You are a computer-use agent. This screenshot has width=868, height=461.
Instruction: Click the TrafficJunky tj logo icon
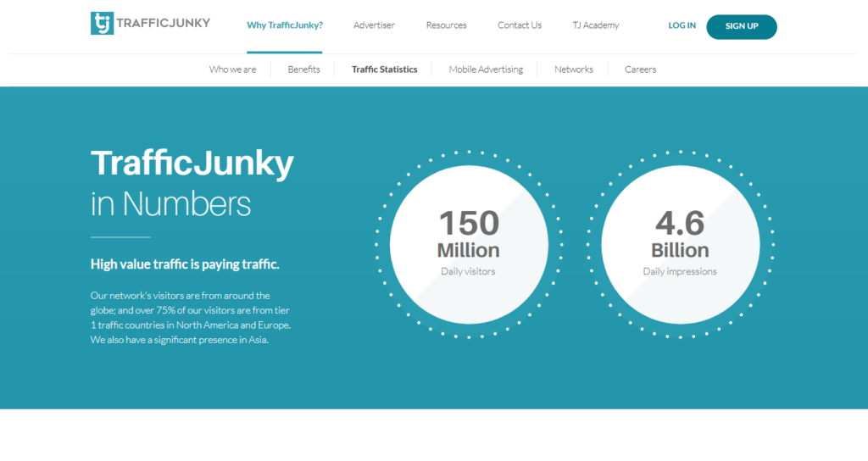click(x=102, y=23)
